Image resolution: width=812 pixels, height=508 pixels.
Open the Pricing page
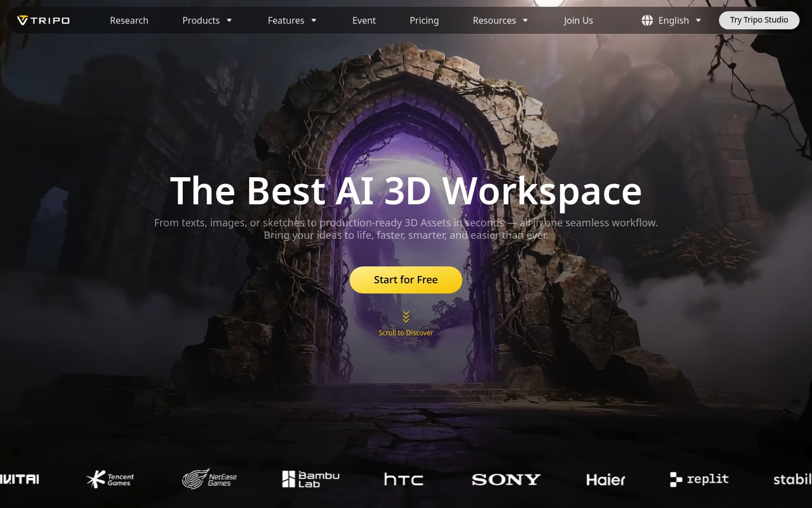coord(424,20)
